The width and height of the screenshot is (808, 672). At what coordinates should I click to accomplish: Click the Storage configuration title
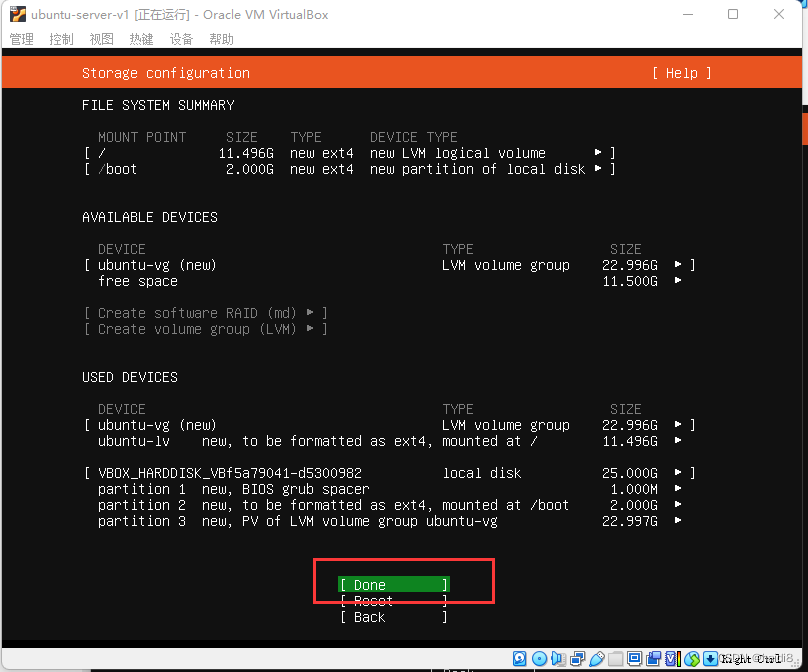tap(166, 73)
